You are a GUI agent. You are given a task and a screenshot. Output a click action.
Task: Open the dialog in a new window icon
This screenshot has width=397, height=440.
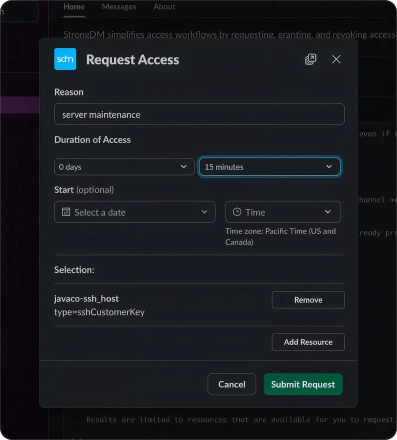(310, 59)
